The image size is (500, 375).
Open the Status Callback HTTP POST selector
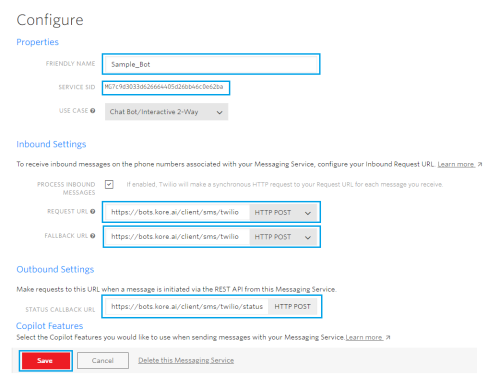click(x=293, y=307)
